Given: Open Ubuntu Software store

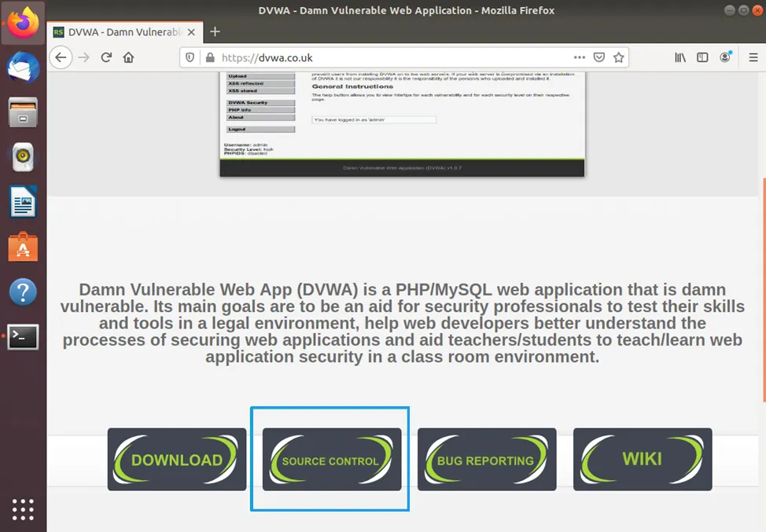Looking at the screenshot, I should click(23, 247).
